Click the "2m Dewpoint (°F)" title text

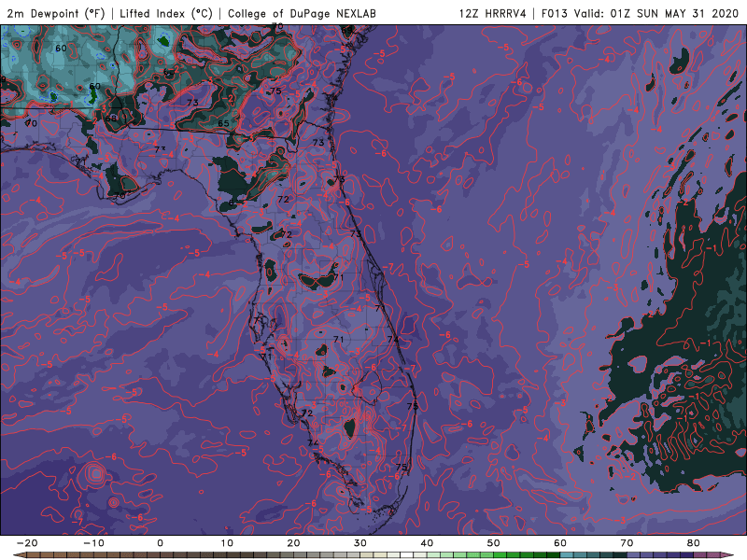(x=56, y=14)
